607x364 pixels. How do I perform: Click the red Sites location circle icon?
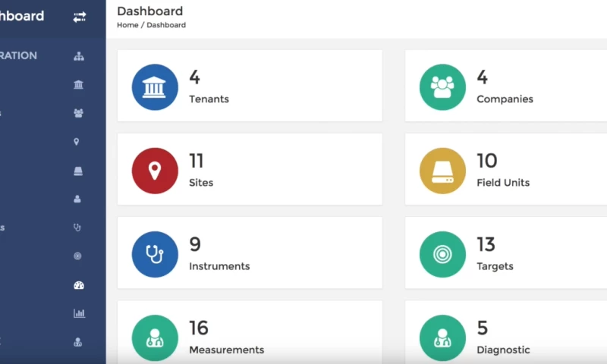(155, 171)
